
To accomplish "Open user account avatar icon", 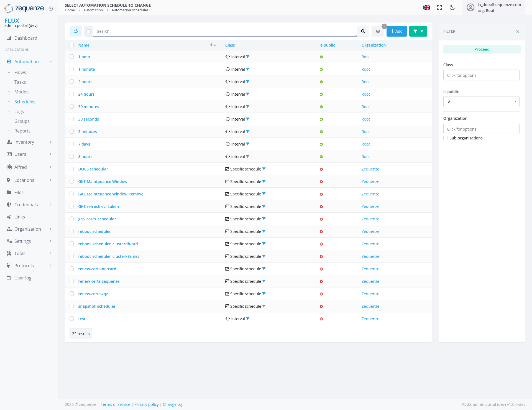I will 470,7.
